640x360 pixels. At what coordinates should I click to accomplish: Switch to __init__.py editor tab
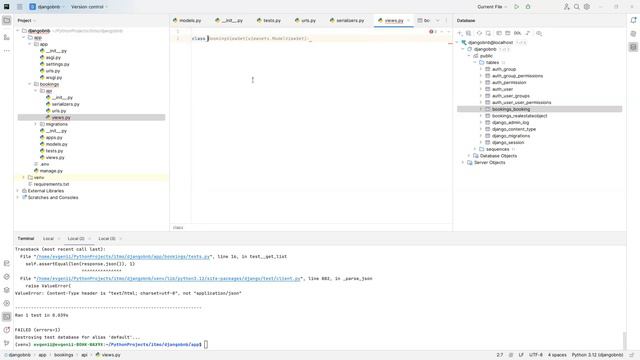[x=229, y=20]
